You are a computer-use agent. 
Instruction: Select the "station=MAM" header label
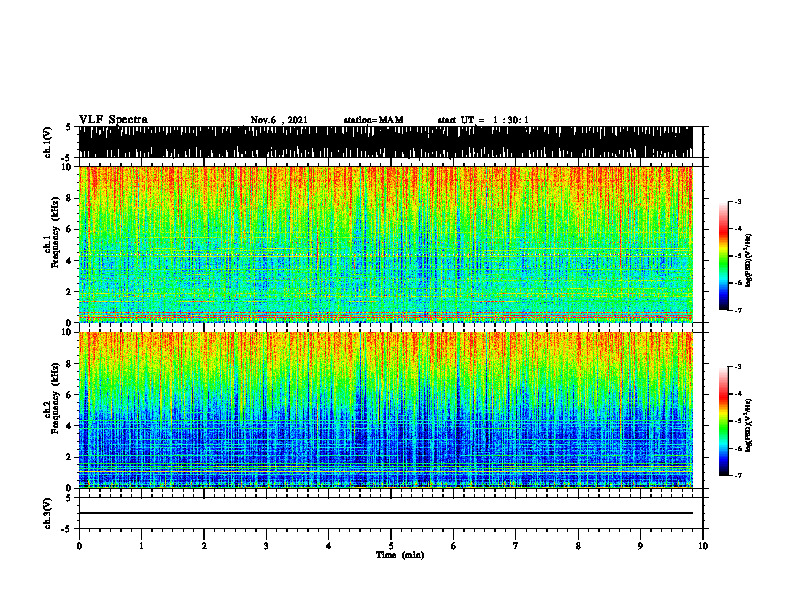(x=374, y=120)
